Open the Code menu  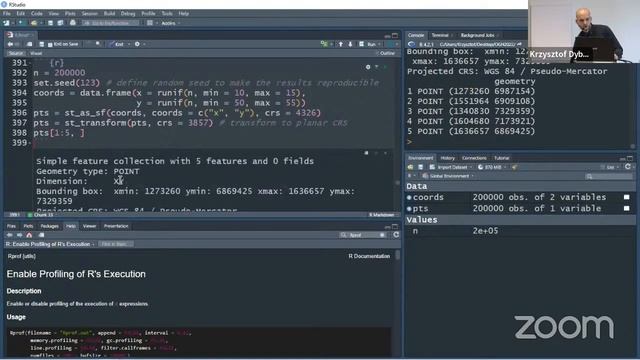pyautogui.click(x=37, y=13)
